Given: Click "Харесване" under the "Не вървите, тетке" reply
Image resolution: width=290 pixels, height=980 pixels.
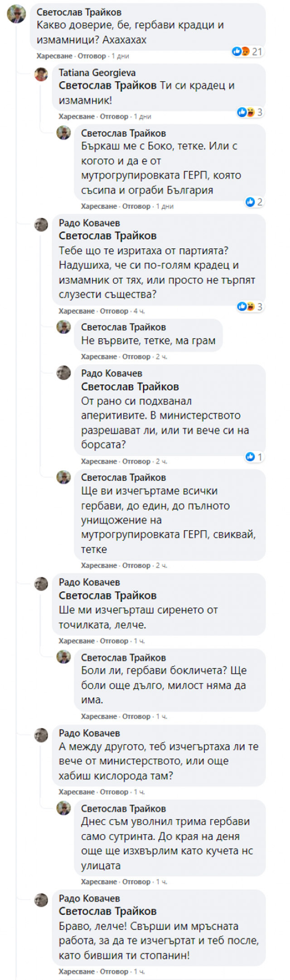Looking at the screenshot, I should point(99,357).
